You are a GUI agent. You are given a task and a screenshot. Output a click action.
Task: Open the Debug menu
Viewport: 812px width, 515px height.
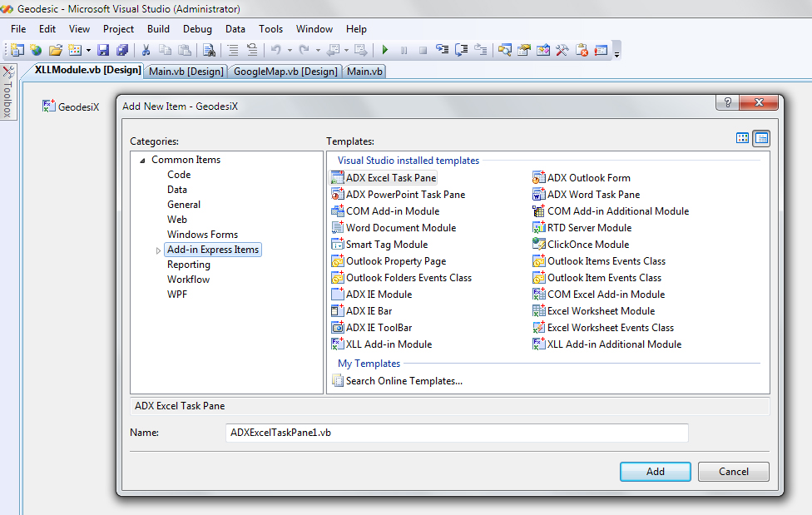click(197, 29)
